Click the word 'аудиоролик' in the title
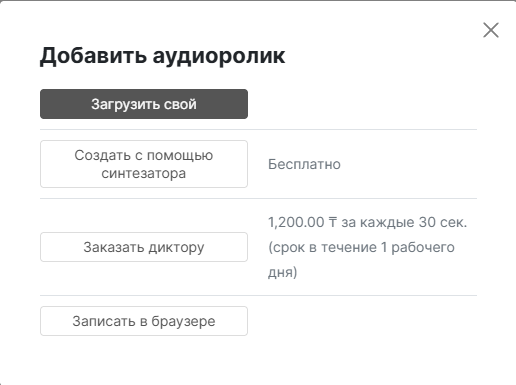 point(219,56)
